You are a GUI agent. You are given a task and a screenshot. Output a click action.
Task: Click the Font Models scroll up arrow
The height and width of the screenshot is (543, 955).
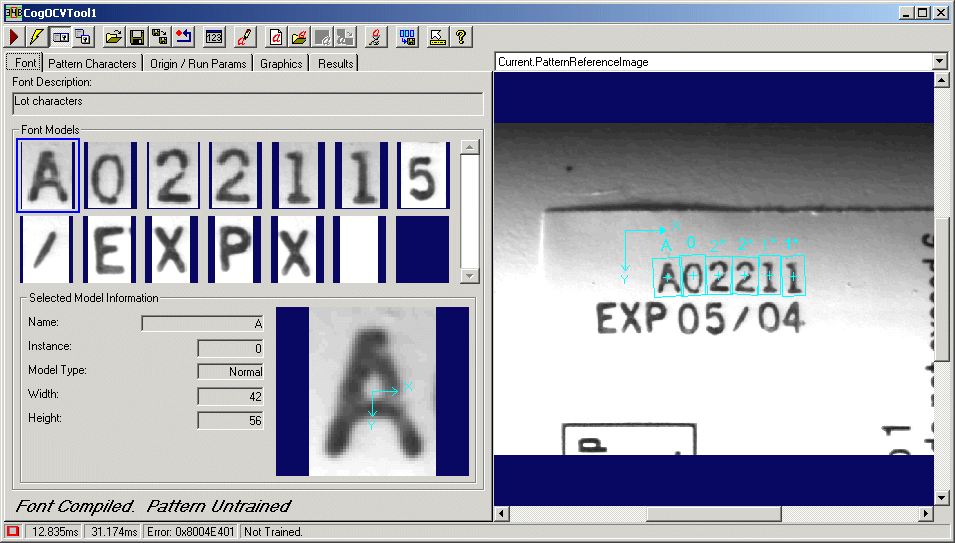pos(470,147)
